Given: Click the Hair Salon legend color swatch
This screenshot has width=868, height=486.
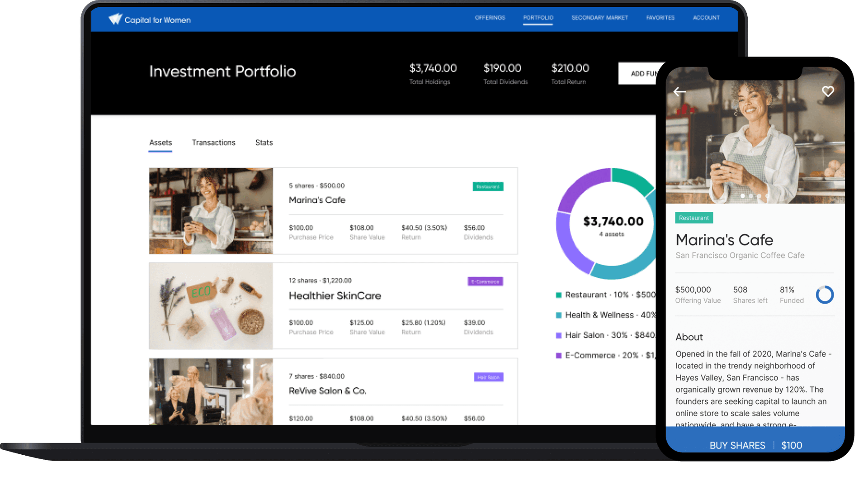Looking at the screenshot, I should (x=558, y=335).
